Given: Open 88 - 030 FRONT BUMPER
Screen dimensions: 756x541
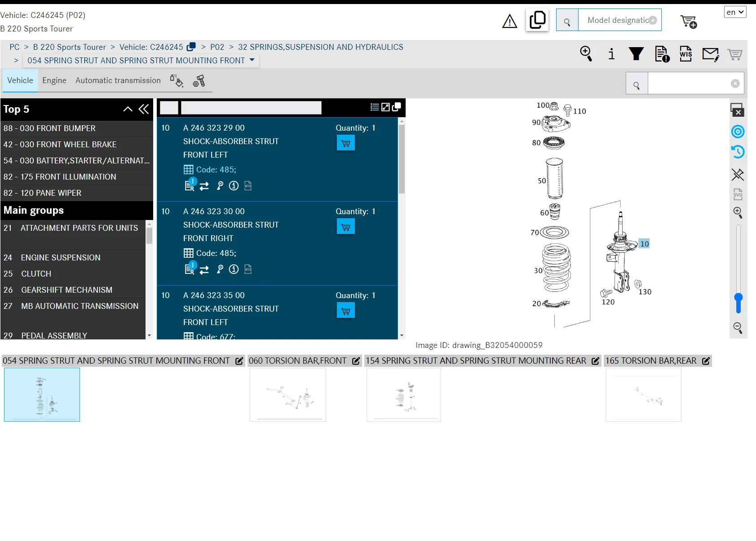Looking at the screenshot, I should pyautogui.click(x=76, y=128).
